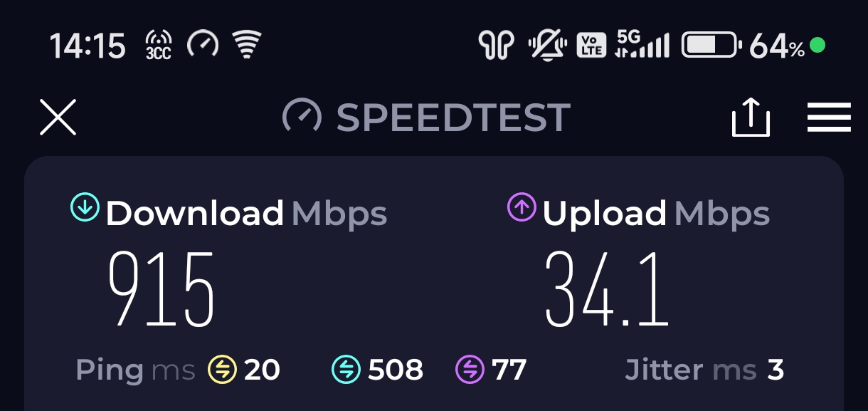868x411 pixels.
Task: Tap the share results icon
Action: [751, 118]
